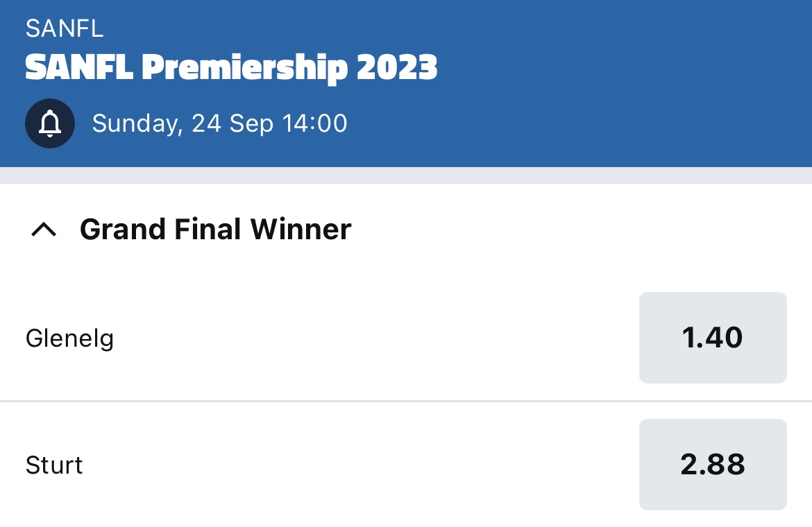Click the 14:00 start time text
Screen dimensions: 812x527
tap(314, 123)
